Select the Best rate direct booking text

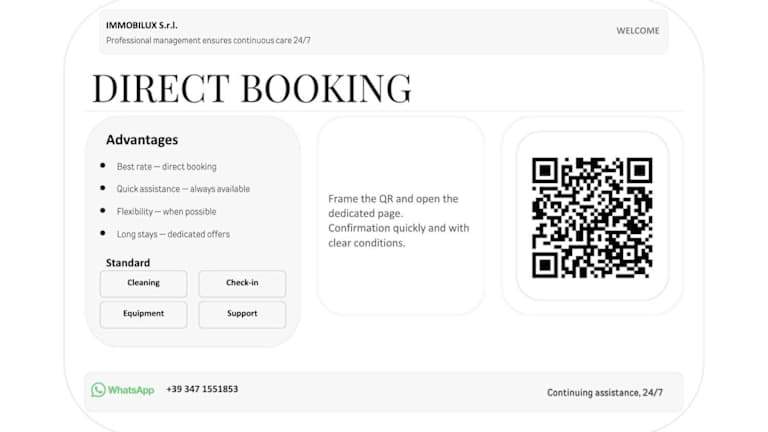(x=166, y=167)
